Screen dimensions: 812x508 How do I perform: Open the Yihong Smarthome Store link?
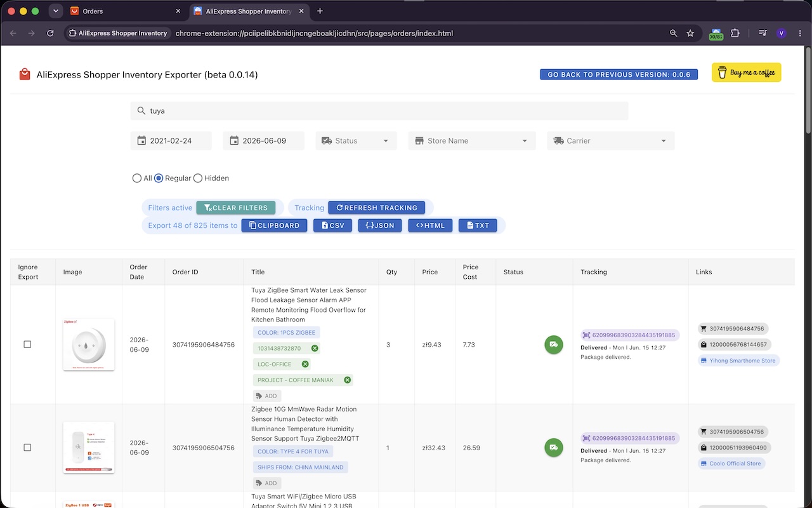pyautogui.click(x=738, y=361)
